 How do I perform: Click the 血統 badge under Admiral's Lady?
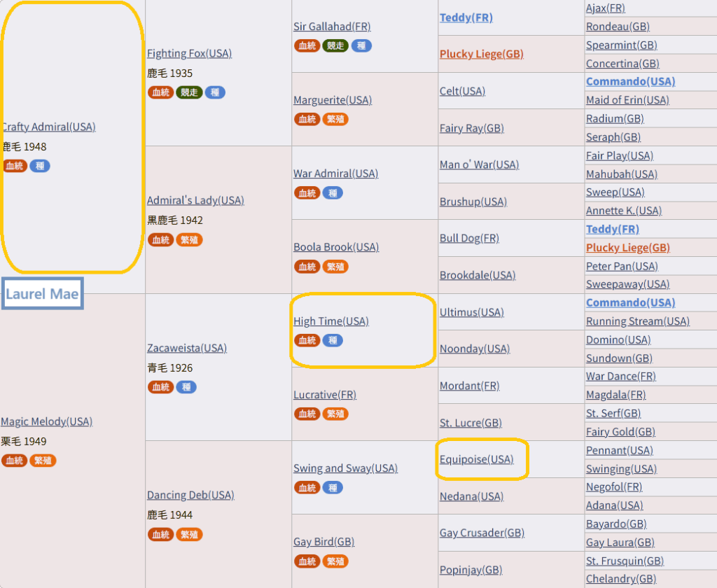click(x=160, y=239)
